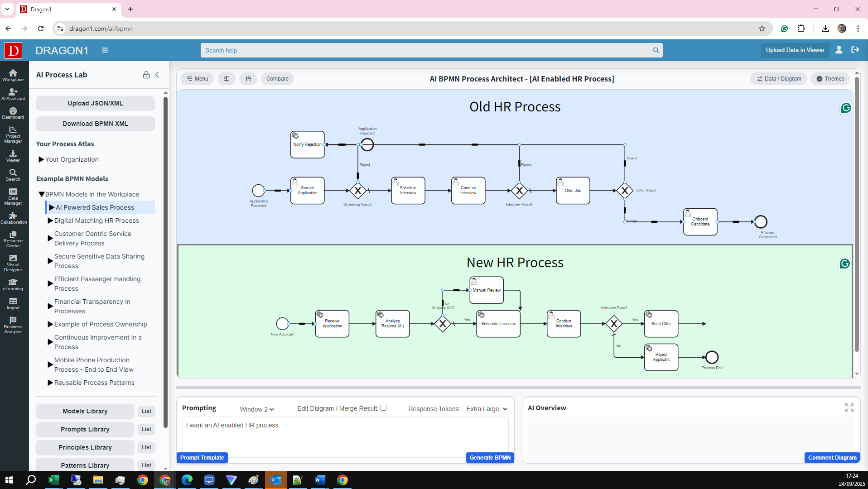Expand Digital Matching HR Process item

coord(50,221)
